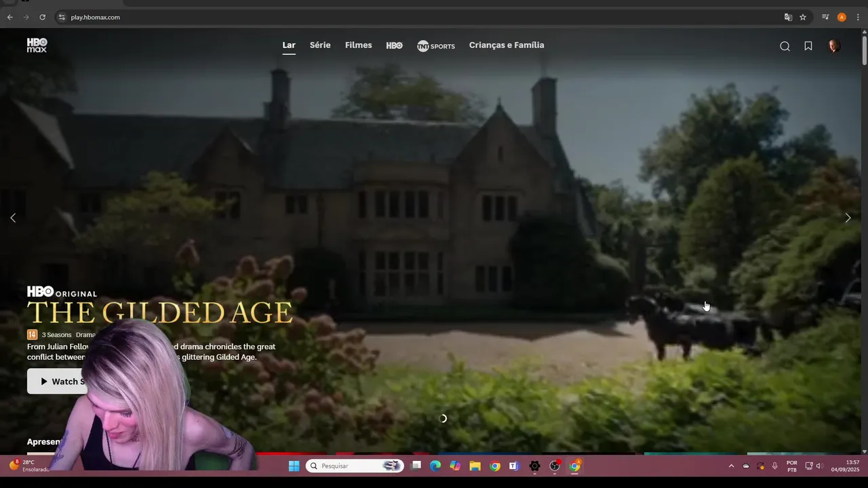Launch Microsoft Edge from taskbar
This screenshot has height=488, width=868.
[435, 466]
